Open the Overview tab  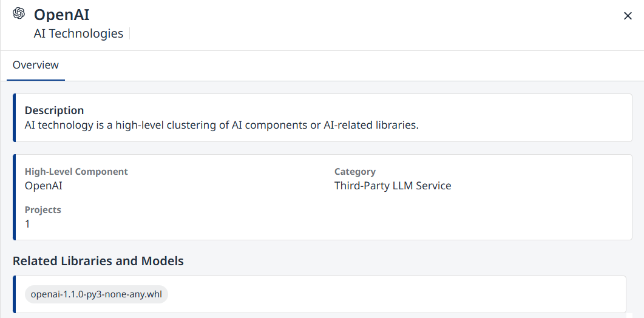[36, 66]
